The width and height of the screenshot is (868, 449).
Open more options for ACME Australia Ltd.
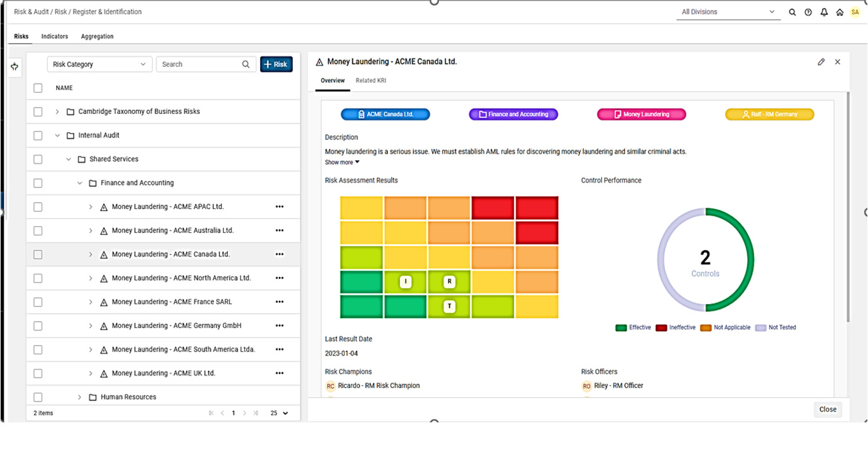tap(280, 231)
